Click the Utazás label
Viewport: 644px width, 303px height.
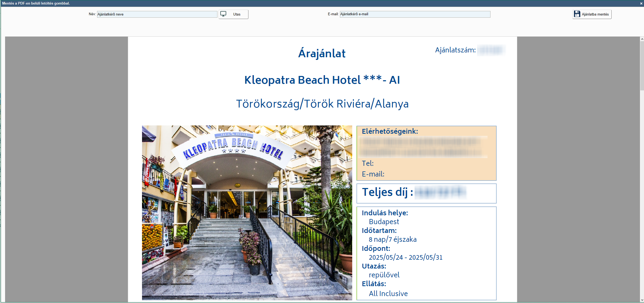click(x=374, y=266)
